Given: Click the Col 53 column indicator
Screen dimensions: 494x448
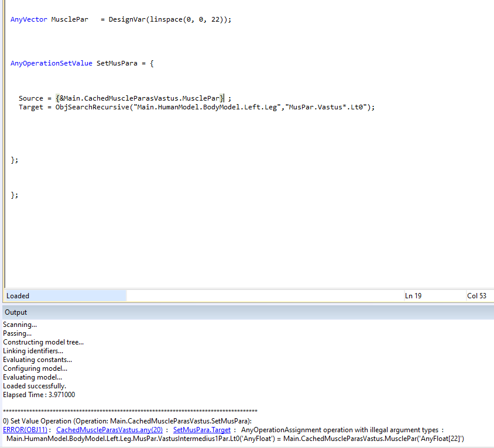Looking at the screenshot, I should coord(476,296).
